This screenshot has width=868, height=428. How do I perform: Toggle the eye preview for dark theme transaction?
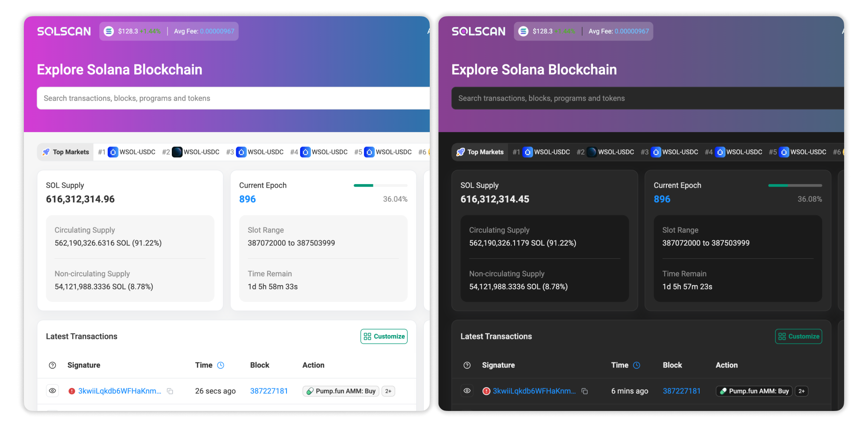(x=467, y=391)
